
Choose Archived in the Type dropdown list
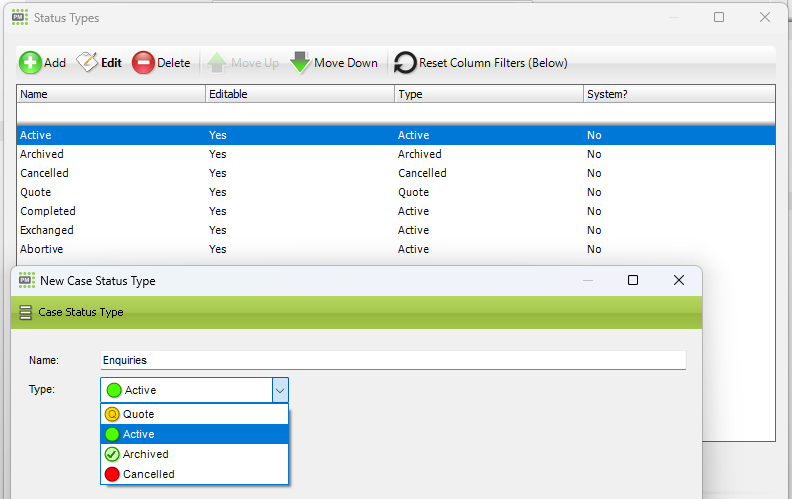point(194,454)
